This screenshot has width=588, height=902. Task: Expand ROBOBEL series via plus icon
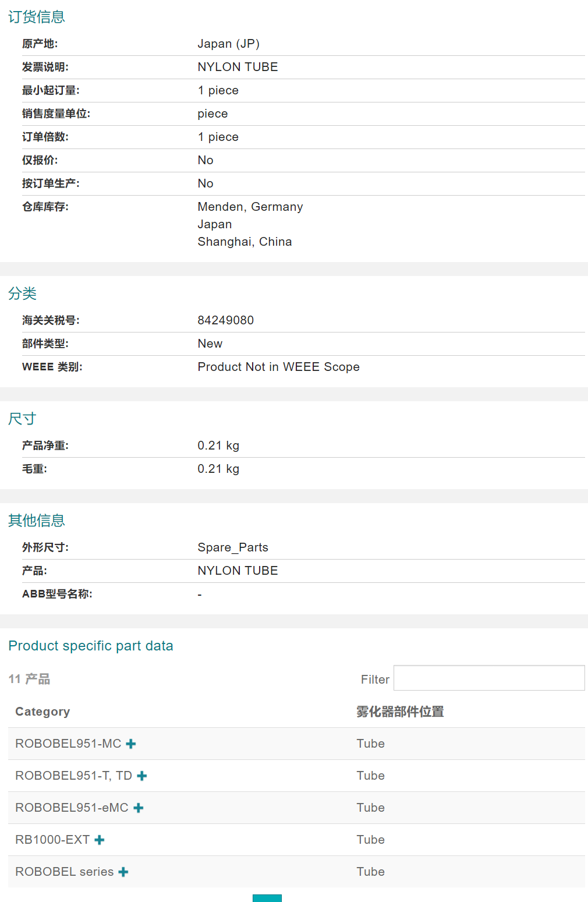pos(123,872)
